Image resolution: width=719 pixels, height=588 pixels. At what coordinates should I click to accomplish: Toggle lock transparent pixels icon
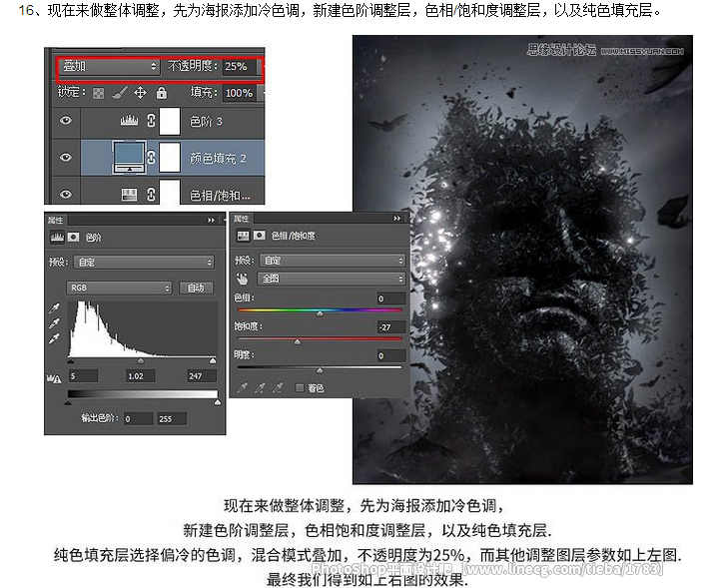click(x=98, y=94)
